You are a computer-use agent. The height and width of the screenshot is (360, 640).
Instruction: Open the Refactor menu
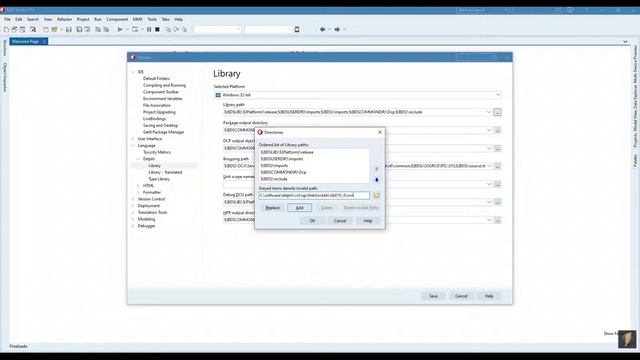click(x=64, y=19)
